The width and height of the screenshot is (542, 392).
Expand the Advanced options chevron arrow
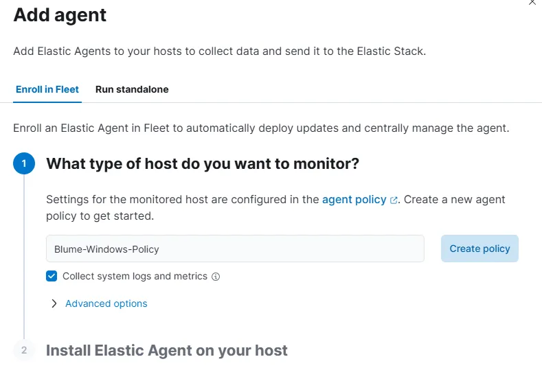point(54,303)
